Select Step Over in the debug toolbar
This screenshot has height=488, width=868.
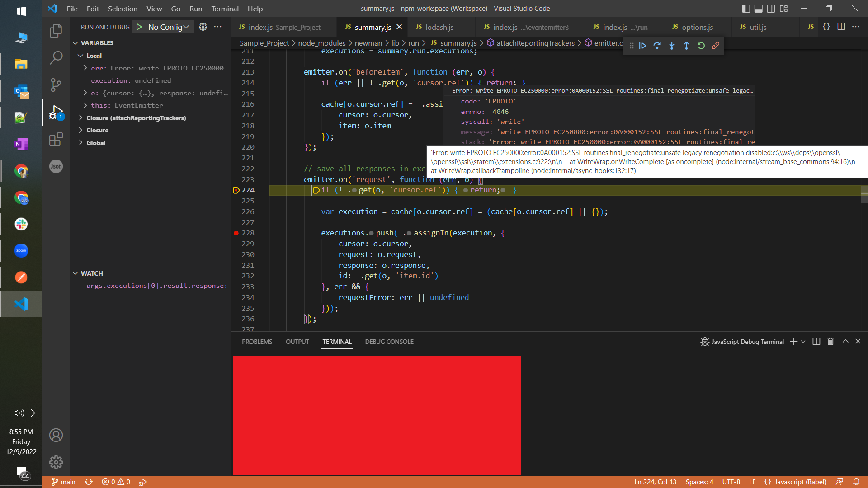(657, 45)
